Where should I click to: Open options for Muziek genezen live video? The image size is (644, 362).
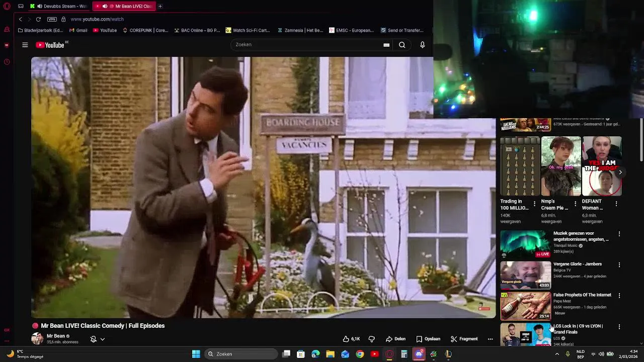pyautogui.click(x=619, y=234)
